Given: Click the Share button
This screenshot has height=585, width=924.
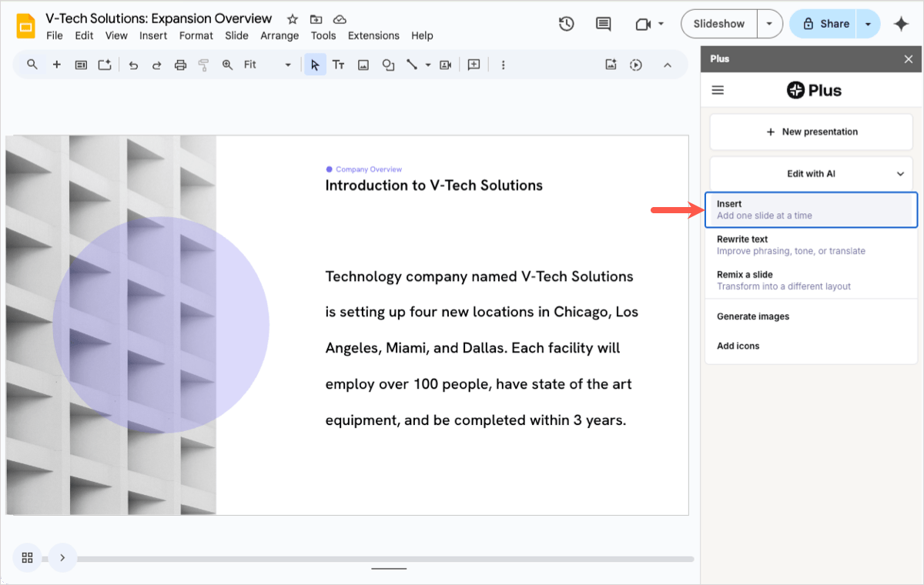Looking at the screenshot, I should (x=824, y=24).
